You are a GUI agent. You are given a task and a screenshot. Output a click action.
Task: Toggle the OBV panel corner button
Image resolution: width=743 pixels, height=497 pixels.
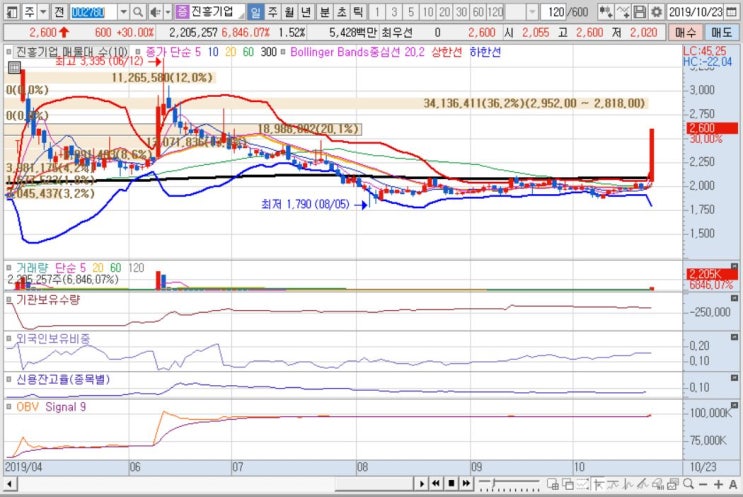734,405
